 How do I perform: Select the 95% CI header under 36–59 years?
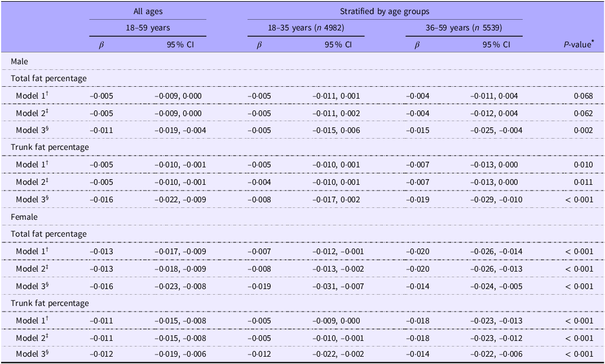click(x=496, y=45)
